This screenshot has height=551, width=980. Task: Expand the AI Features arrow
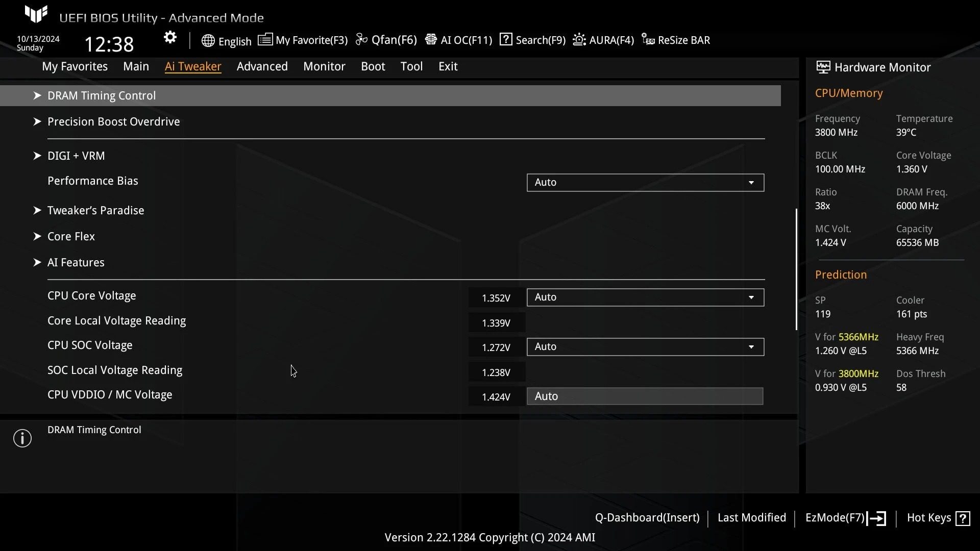pos(37,262)
